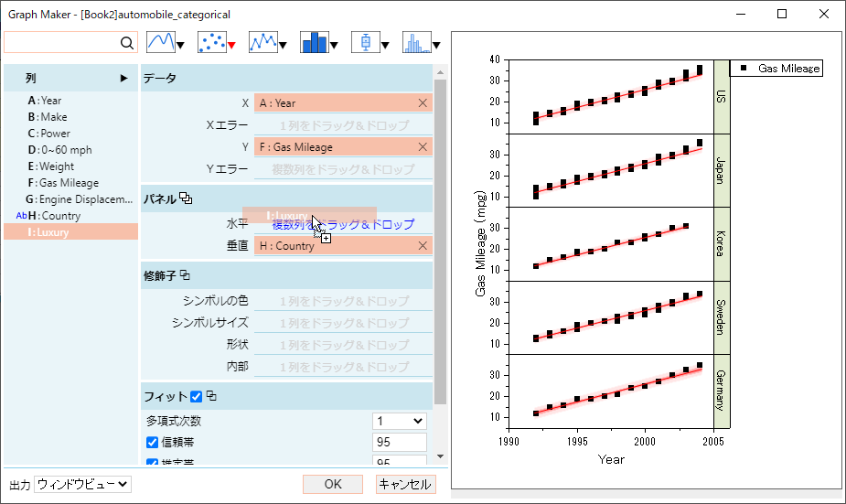The height and width of the screenshot is (504, 846).
Task: Select column H:Country in list
Action: [70, 216]
